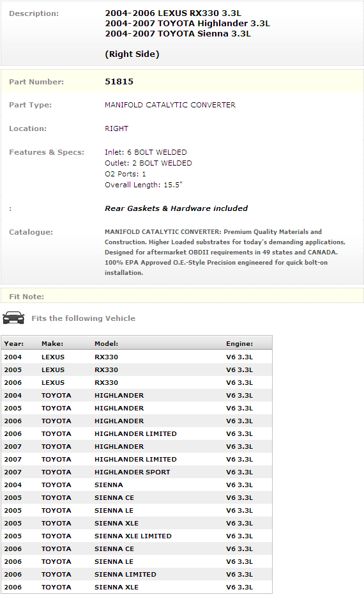The height and width of the screenshot is (615, 364).
Task: Click the Make column header
Action: pyautogui.click(x=52, y=343)
